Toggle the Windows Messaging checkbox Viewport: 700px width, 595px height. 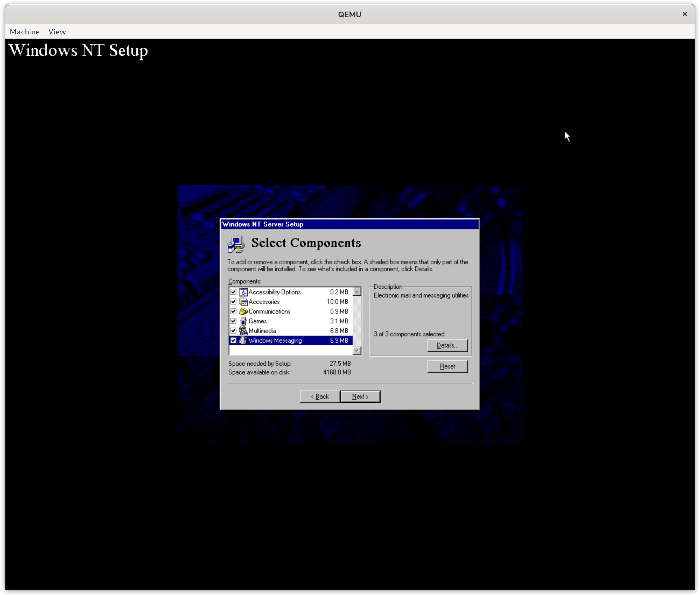233,340
